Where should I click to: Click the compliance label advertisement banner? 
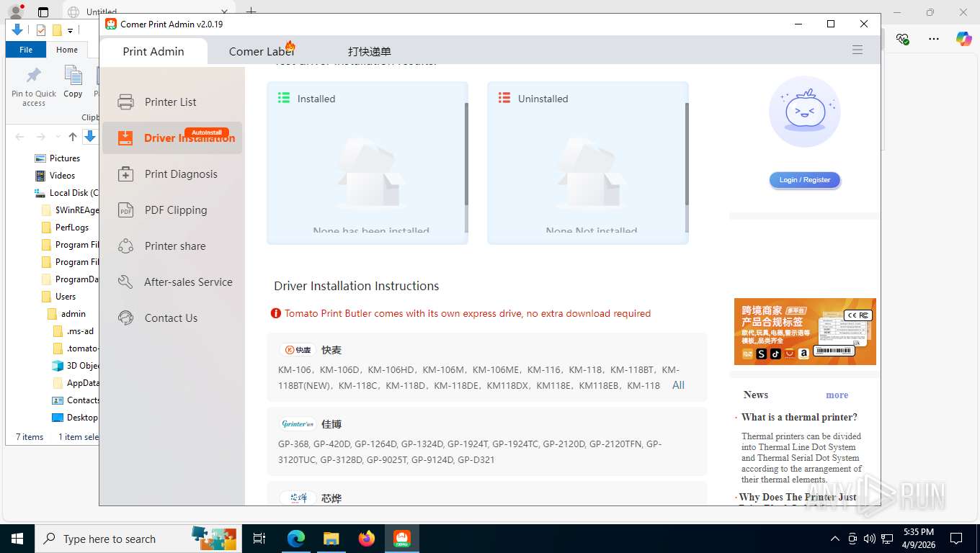pyautogui.click(x=805, y=331)
